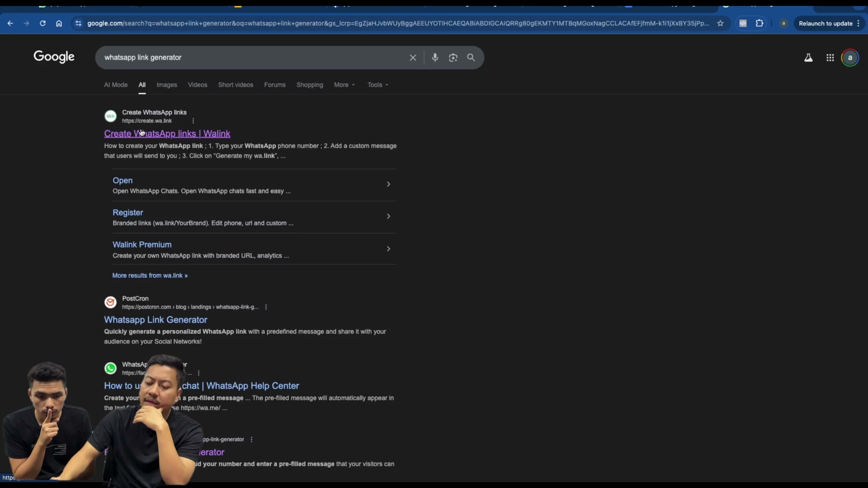Click the browser address bar URL
Screen dimensions: 868x488
[x=398, y=23]
